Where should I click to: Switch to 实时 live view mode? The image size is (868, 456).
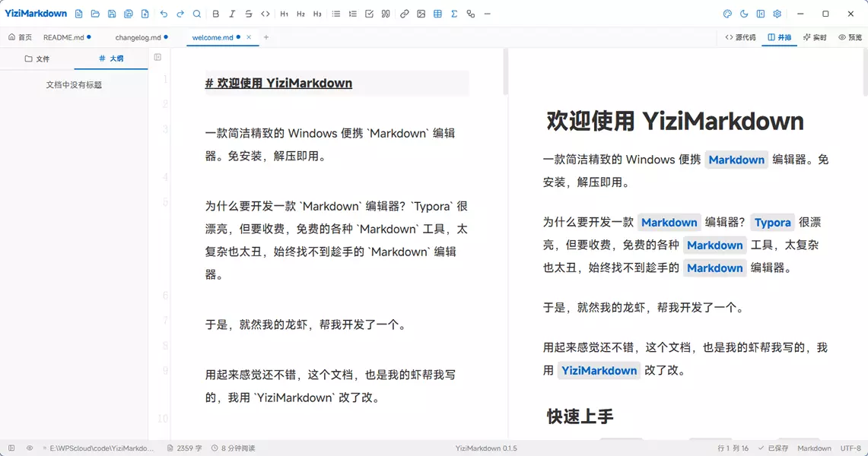[815, 37]
